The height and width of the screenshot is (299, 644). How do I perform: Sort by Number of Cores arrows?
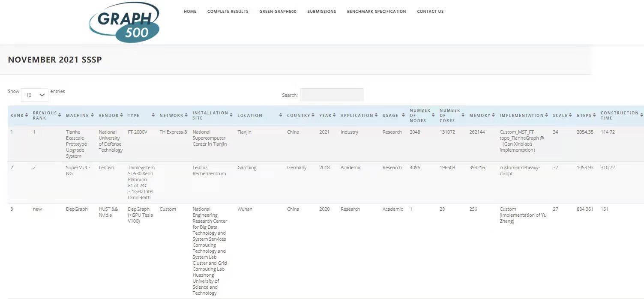click(463, 116)
